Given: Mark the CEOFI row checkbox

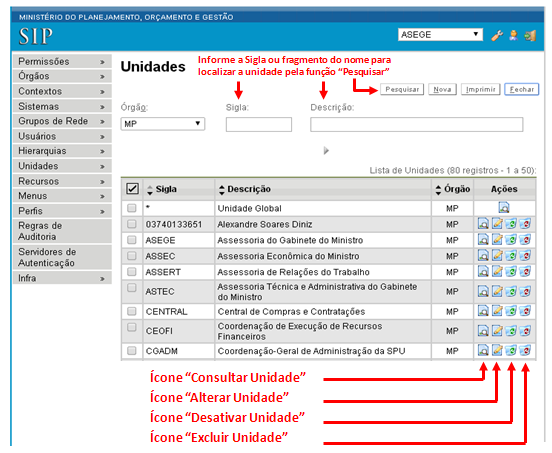Looking at the screenshot, I should 132,327.
